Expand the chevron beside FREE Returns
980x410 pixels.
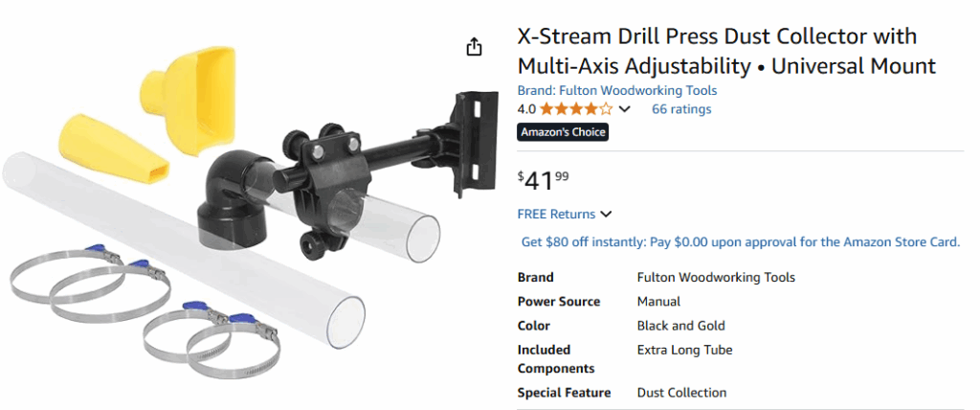(x=606, y=215)
